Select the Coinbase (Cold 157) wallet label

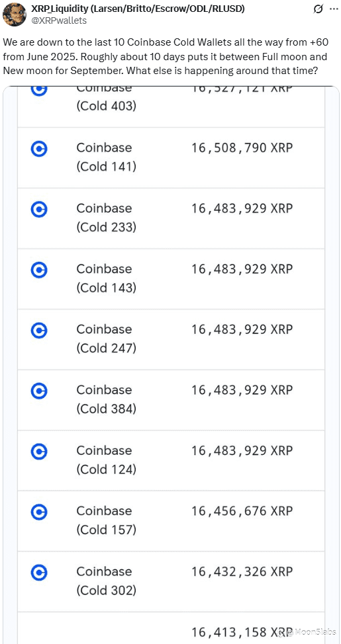point(106,520)
